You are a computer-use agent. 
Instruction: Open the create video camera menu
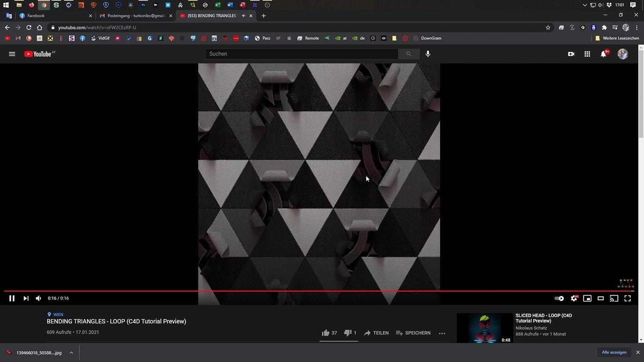coord(571,54)
